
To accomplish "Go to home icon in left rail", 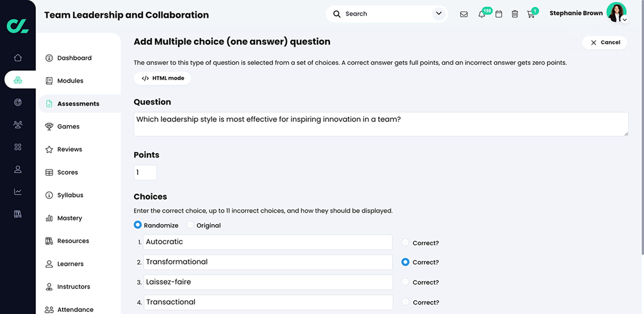I will (x=18, y=58).
